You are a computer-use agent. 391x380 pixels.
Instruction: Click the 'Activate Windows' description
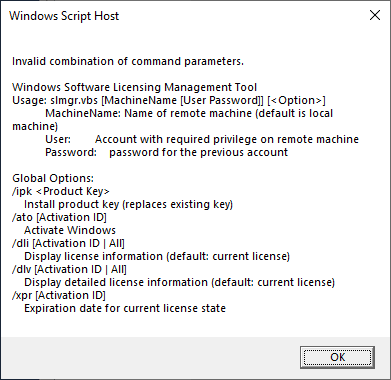70,230
